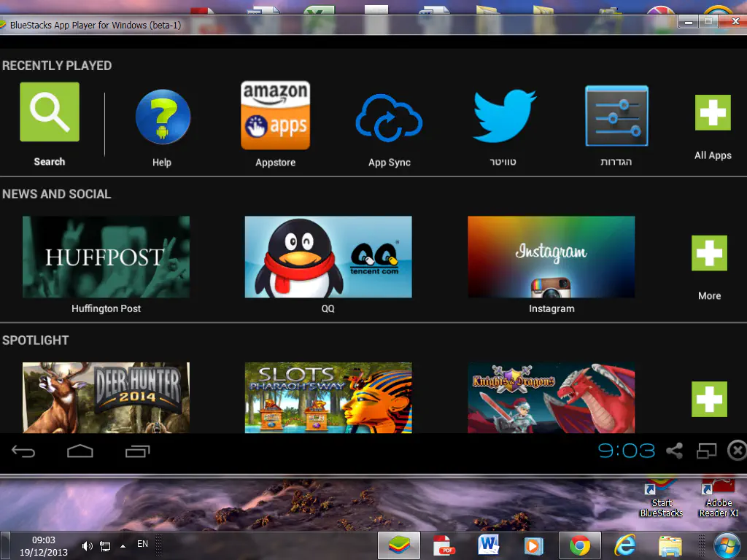Show hidden system tray icons arrow
Viewport: 747px width, 560px height.
click(x=123, y=545)
